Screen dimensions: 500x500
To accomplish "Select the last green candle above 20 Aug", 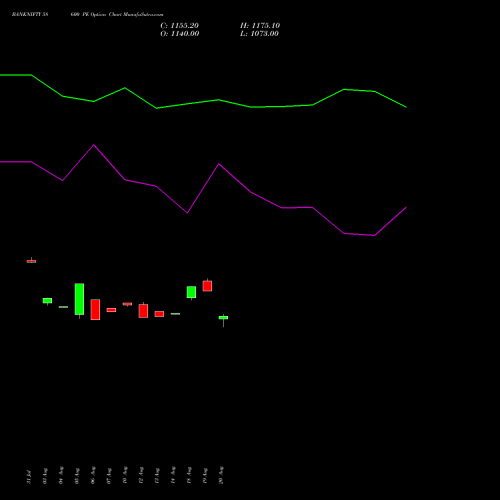I will click(223, 318).
